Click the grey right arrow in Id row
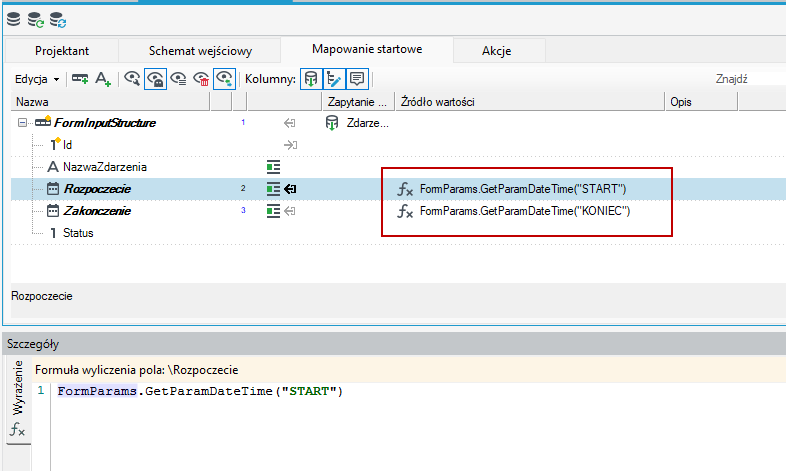The height and width of the screenshot is (471, 786). tap(291, 145)
